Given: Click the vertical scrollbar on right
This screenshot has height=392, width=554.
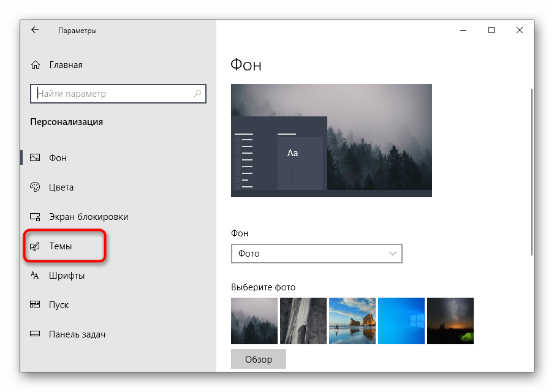Looking at the screenshot, I should 531,171.
